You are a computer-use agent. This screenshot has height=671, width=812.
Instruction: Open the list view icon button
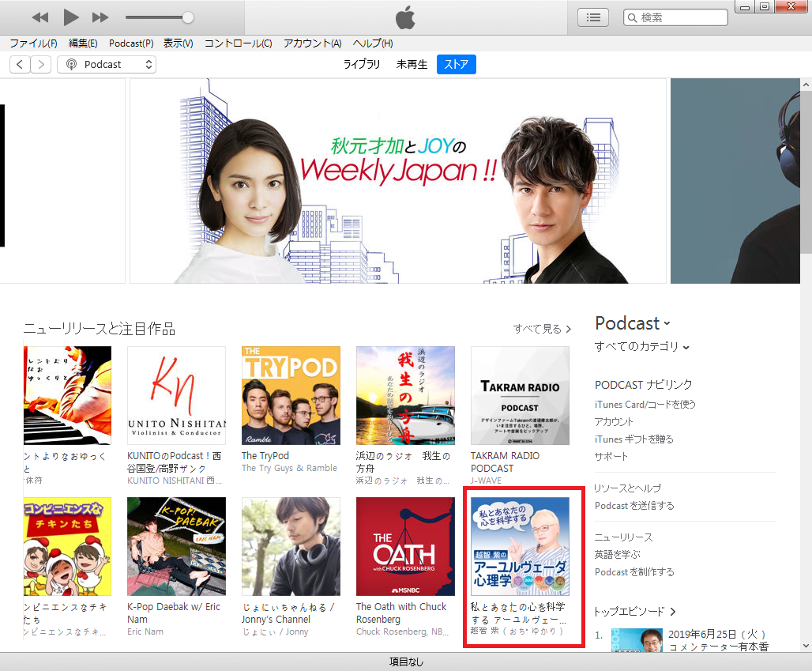coord(593,17)
